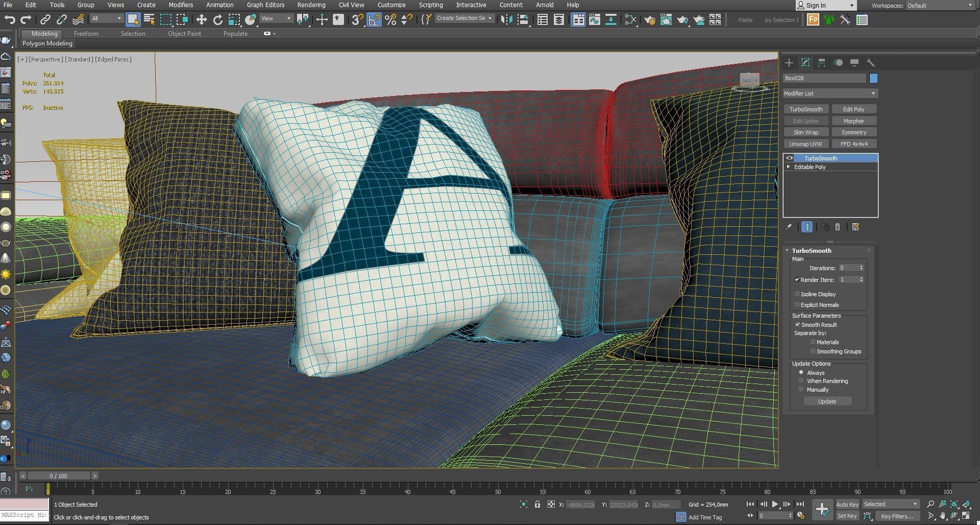Click the FFD 4x4x4 modifier button
This screenshot has height=525, width=980.
[854, 144]
